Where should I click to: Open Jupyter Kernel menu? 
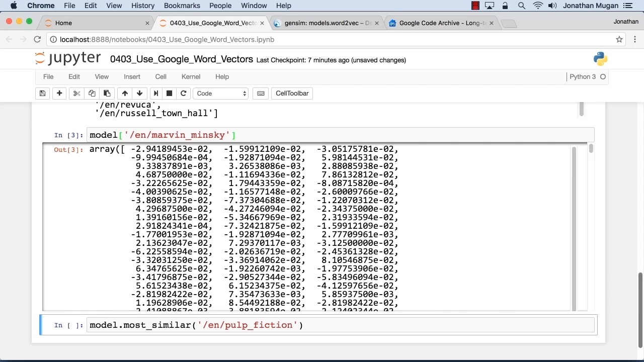point(191,76)
